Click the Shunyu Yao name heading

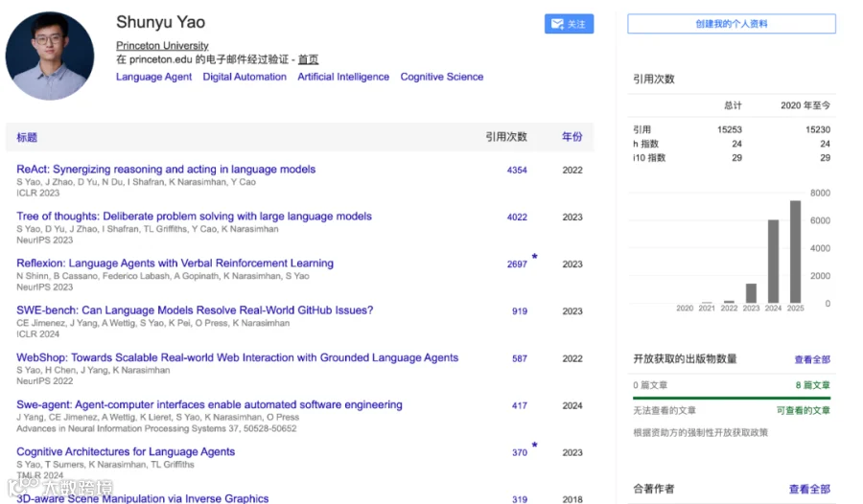tap(161, 22)
